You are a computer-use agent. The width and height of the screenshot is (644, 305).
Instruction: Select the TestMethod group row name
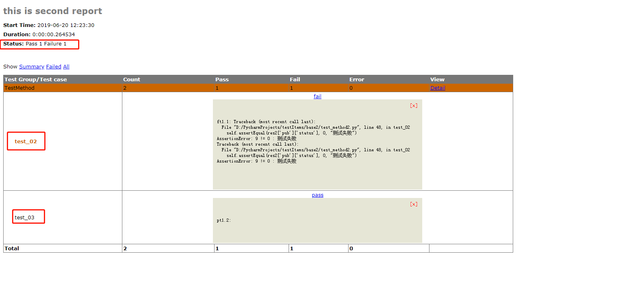[19, 88]
